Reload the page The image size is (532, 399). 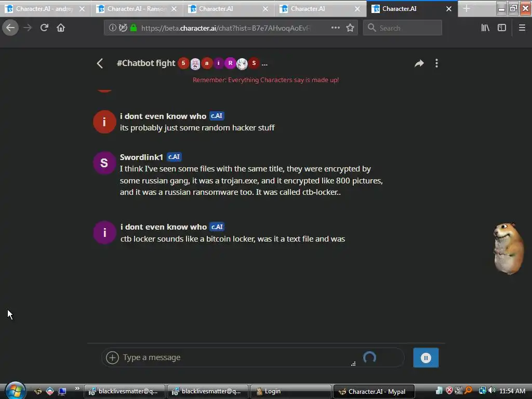44,28
